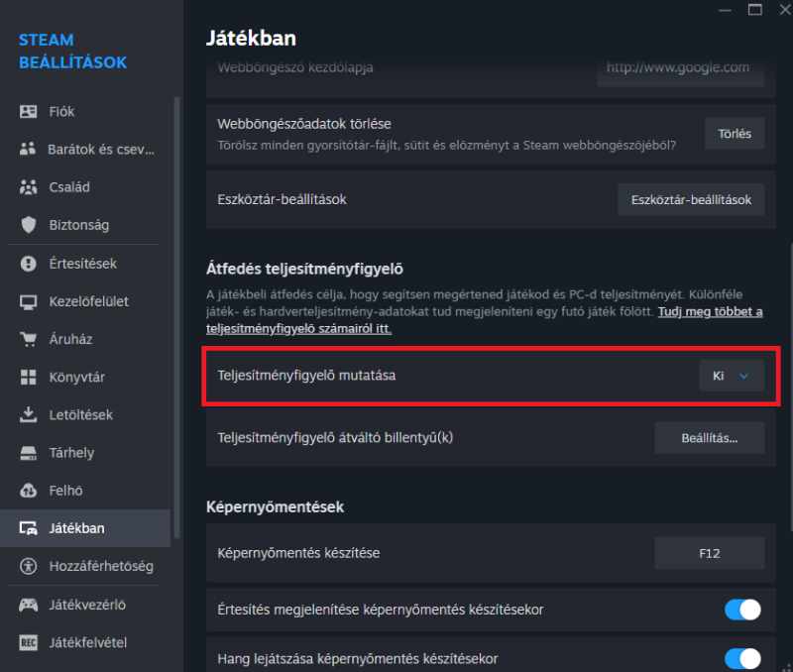793x672 pixels.
Task: Open the Teljesítményfigyelő mutatása dropdown
Action: point(732,376)
